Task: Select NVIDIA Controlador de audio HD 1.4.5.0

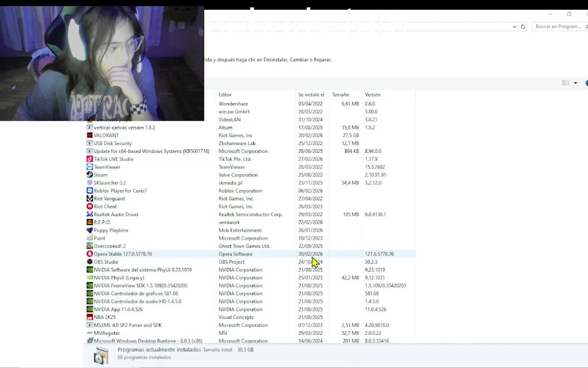Action: (137, 301)
